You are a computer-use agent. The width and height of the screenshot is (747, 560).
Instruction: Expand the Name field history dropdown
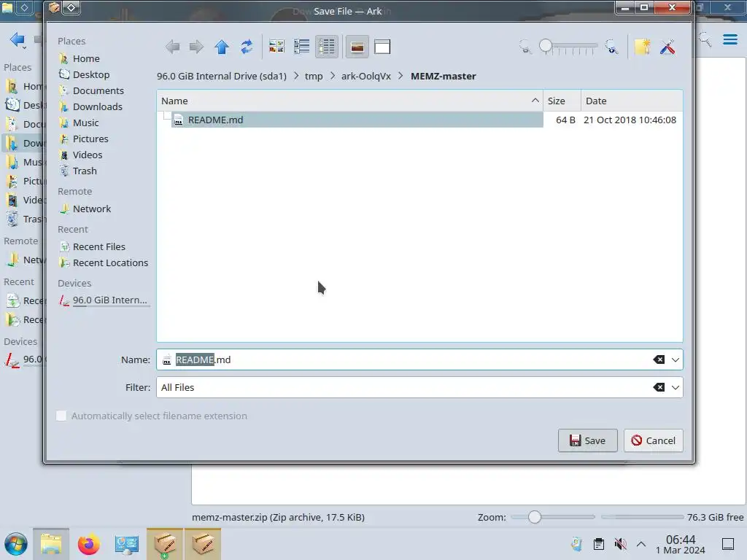675,360
